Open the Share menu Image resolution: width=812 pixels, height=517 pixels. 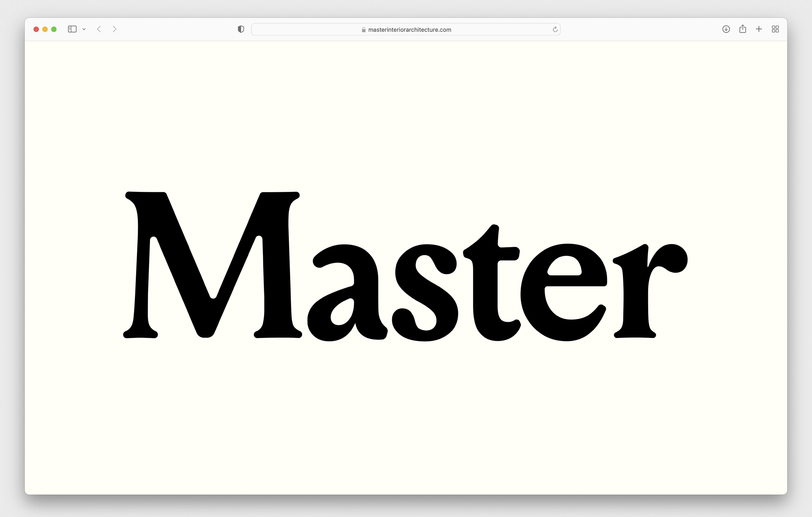coord(742,29)
